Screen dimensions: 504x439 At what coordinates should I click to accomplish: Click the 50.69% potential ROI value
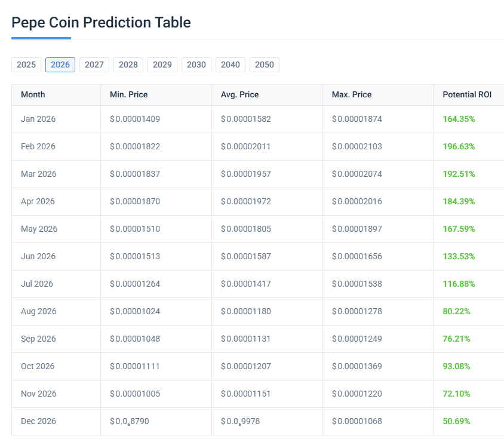click(456, 421)
